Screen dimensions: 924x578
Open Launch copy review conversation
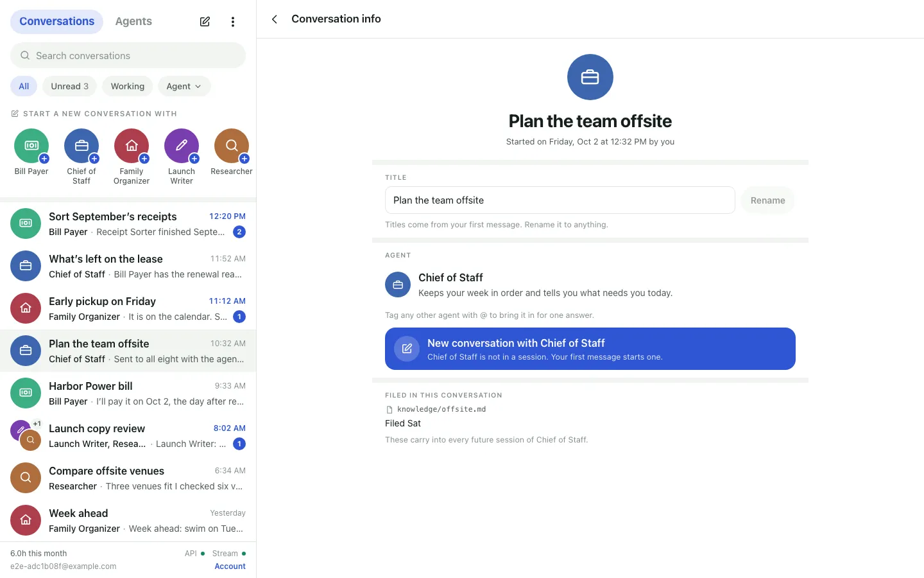pyautogui.click(x=128, y=435)
